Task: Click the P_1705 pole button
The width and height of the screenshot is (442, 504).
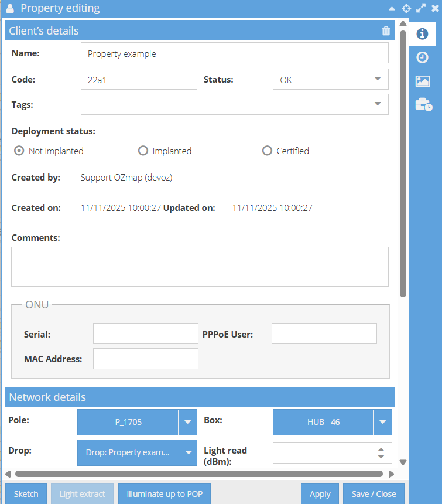Action: tap(128, 422)
